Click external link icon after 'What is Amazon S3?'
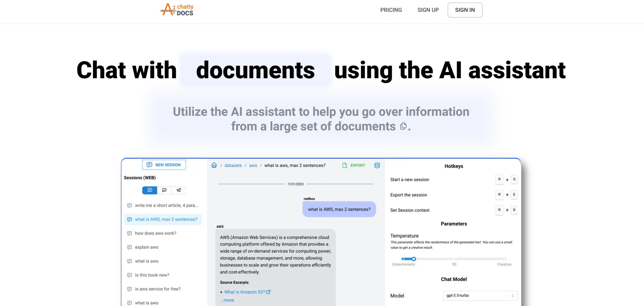Image resolution: width=644 pixels, height=306 pixels. point(268,292)
